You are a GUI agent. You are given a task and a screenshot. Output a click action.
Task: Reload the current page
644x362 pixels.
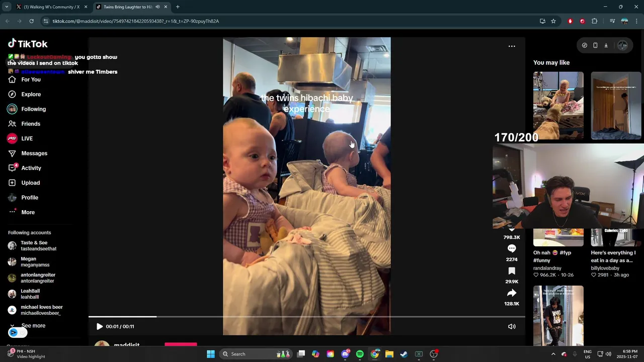click(31, 21)
